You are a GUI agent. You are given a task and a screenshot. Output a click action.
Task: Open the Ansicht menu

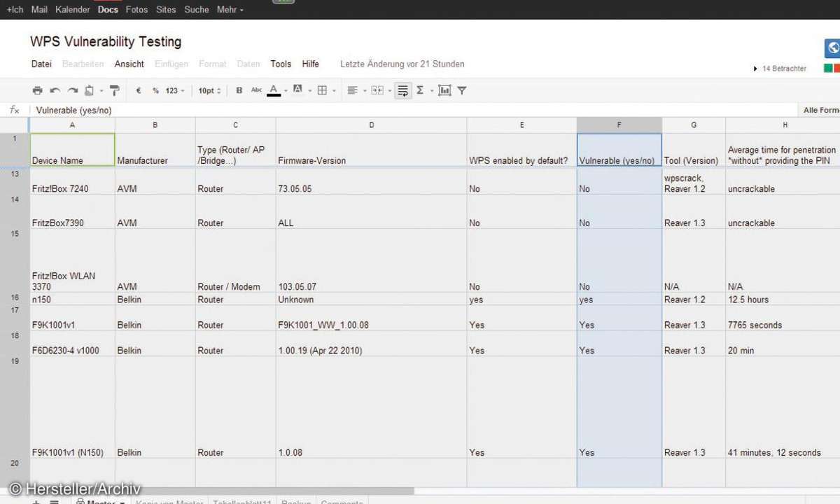pos(129,64)
